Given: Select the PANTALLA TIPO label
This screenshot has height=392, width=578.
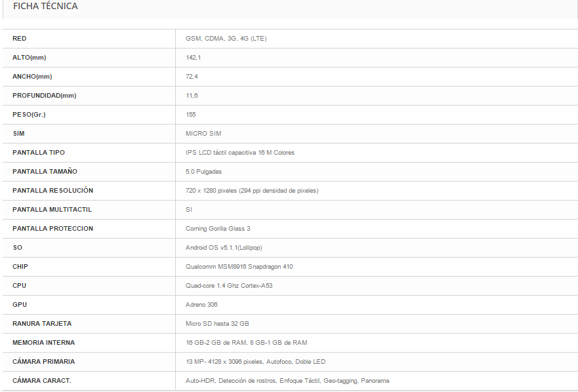Looking at the screenshot, I should pyautogui.click(x=38, y=153).
